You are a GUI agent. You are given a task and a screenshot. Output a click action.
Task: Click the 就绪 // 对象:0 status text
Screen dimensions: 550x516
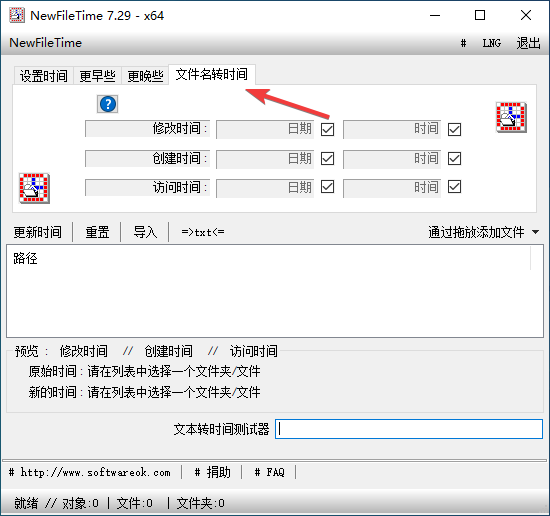56,503
